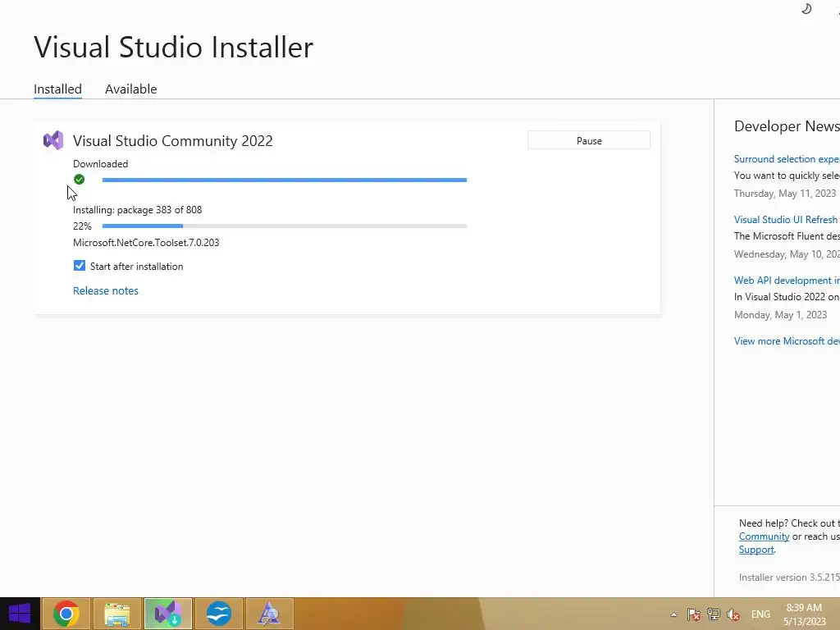Viewport: 840px width, 630px height.
Task: Click the green download-complete checkmark icon
Action: coord(80,180)
